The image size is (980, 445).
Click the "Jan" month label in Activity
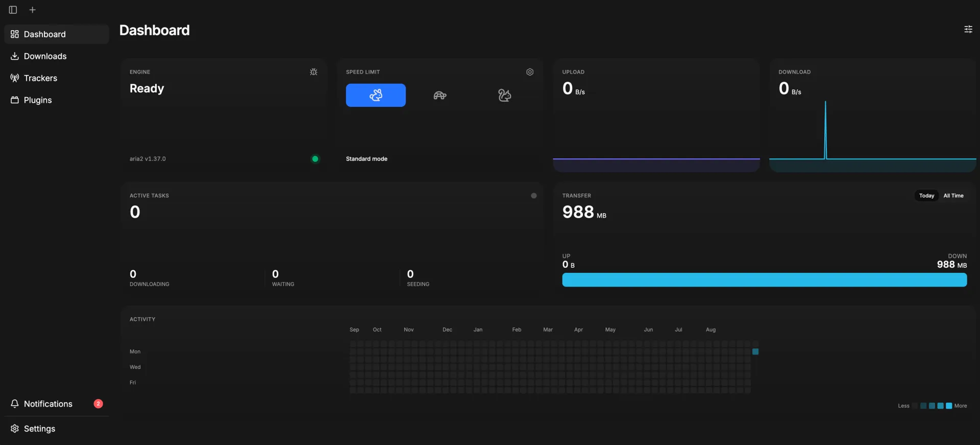point(478,330)
